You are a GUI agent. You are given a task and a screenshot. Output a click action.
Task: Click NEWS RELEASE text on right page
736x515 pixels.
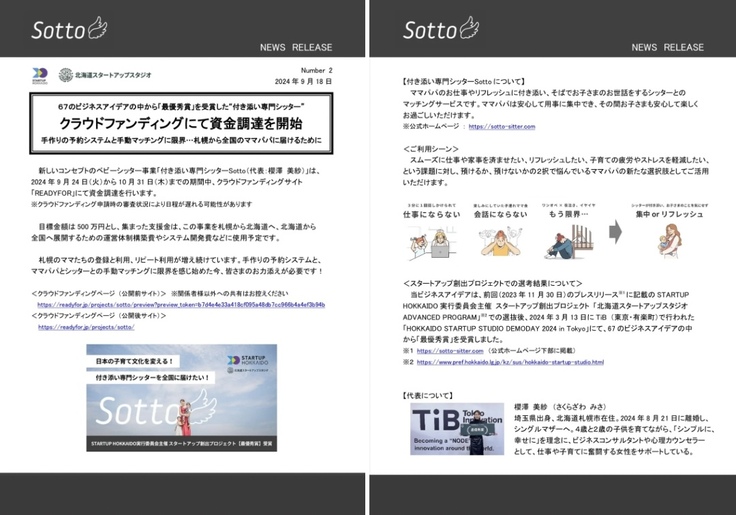click(x=667, y=47)
